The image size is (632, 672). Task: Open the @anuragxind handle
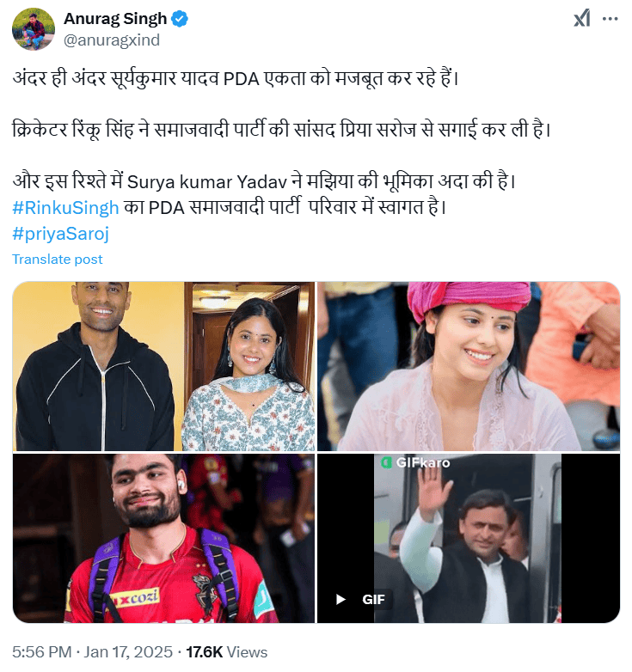point(112,40)
